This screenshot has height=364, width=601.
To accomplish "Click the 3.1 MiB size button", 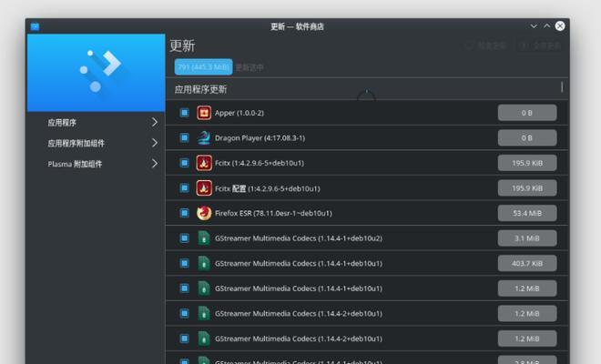I will coord(527,238).
